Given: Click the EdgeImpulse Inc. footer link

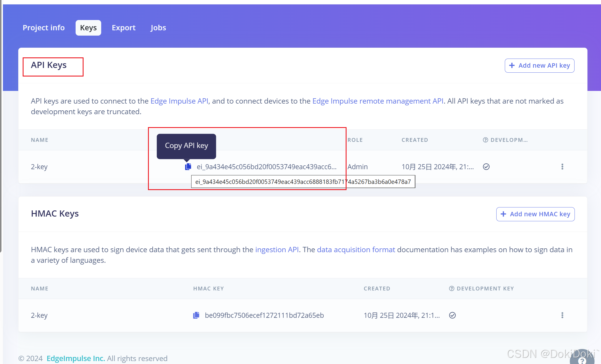Looking at the screenshot, I should pos(76,358).
